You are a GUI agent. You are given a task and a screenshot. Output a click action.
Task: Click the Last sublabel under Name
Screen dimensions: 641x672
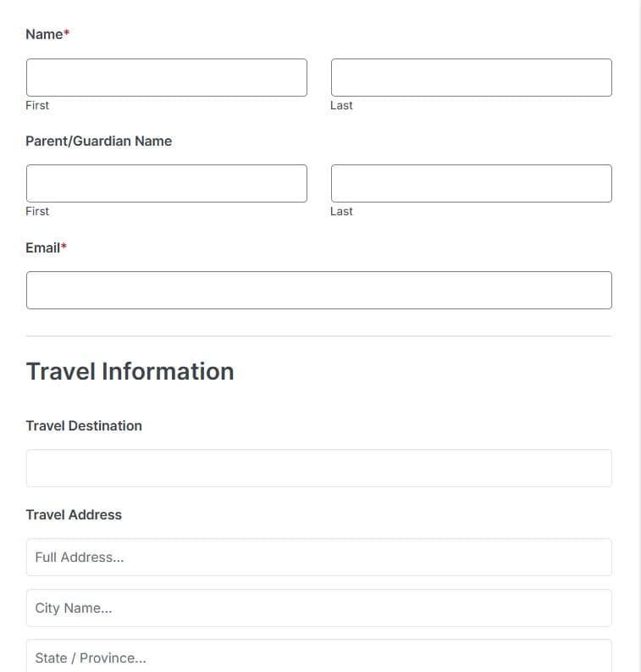[341, 105]
